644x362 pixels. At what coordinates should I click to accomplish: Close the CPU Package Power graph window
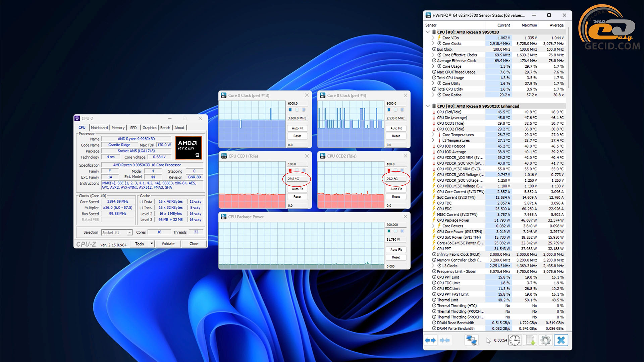click(405, 217)
